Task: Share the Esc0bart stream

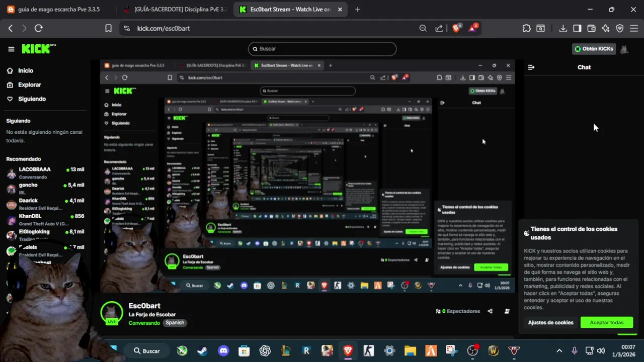Action: click(x=491, y=311)
